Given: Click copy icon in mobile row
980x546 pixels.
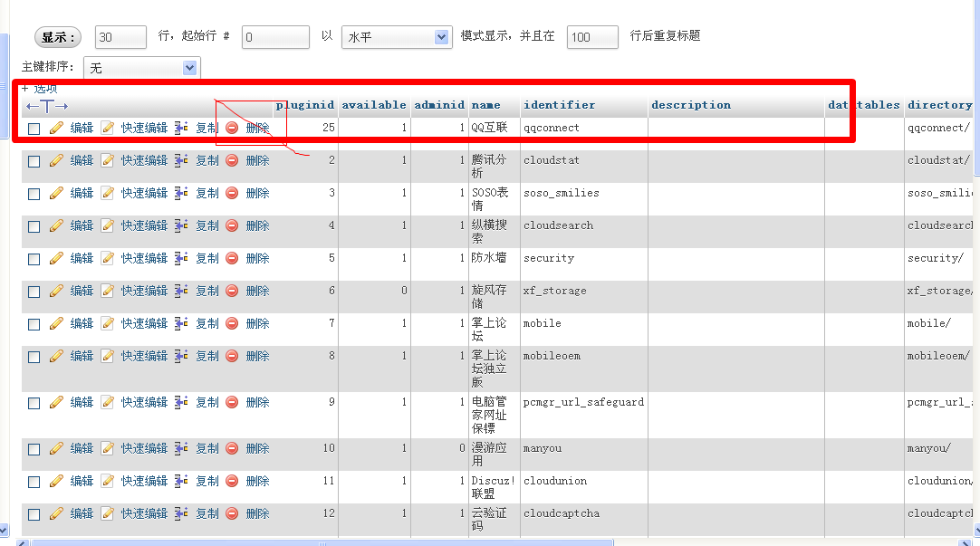Looking at the screenshot, I should (181, 323).
